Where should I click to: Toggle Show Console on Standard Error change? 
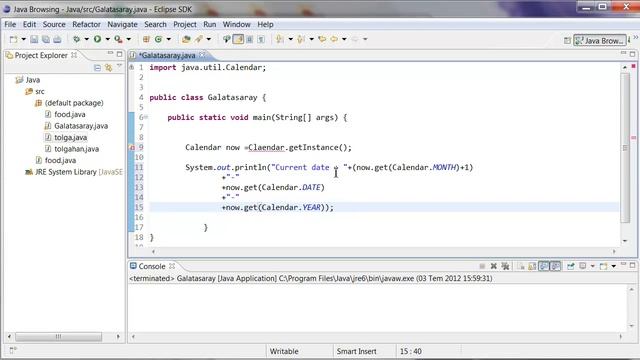coord(556,266)
